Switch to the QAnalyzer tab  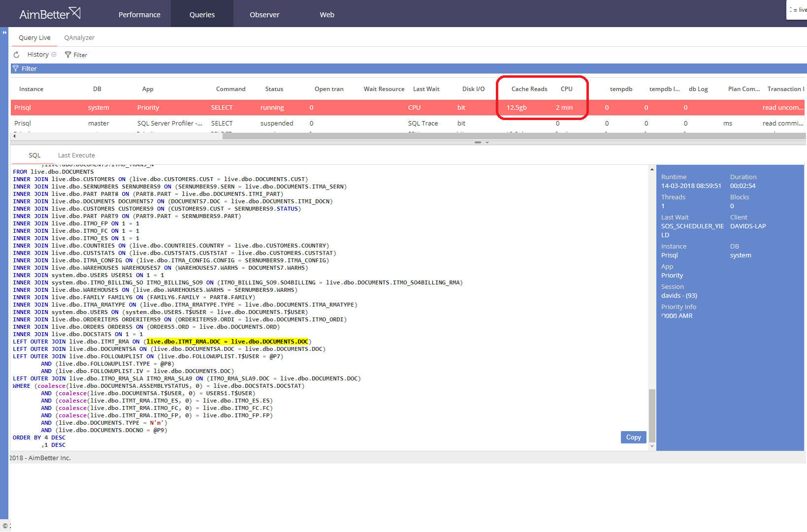pos(79,38)
